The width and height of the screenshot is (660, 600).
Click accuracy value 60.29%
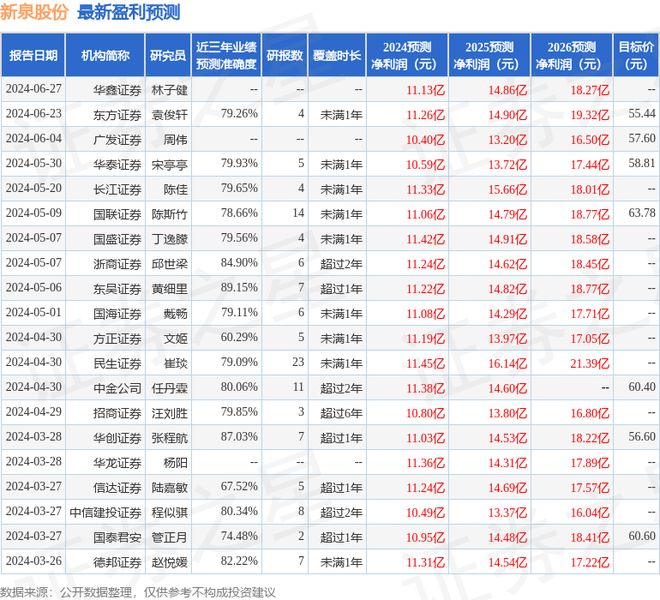point(239,337)
